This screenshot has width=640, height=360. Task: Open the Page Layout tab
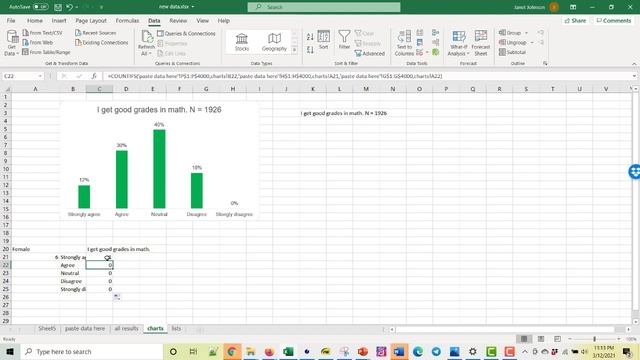pyautogui.click(x=91, y=20)
